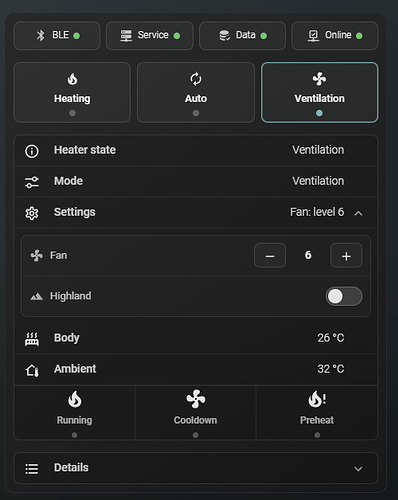Click the Body temperature 26 °C
This screenshot has width=398, height=500.
(331, 338)
